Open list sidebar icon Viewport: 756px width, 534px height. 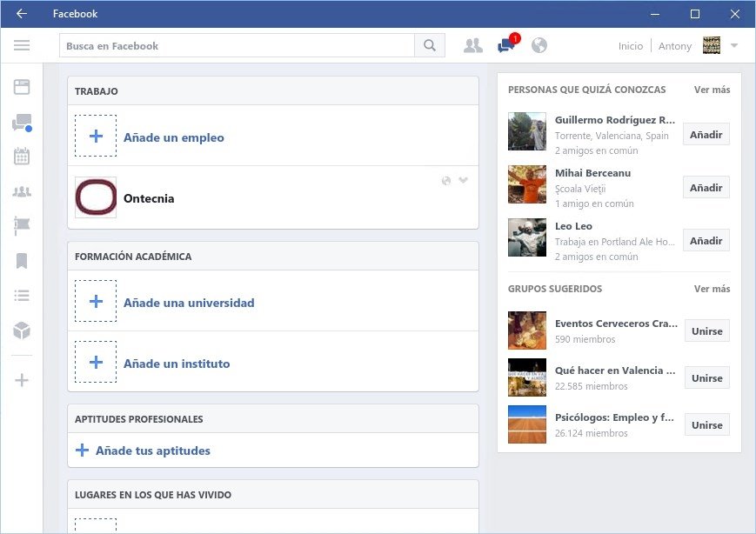point(22,296)
